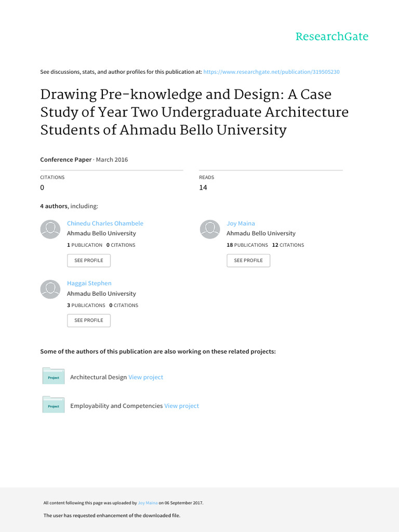Click the Reads count of 14

(x=203, y=188)
